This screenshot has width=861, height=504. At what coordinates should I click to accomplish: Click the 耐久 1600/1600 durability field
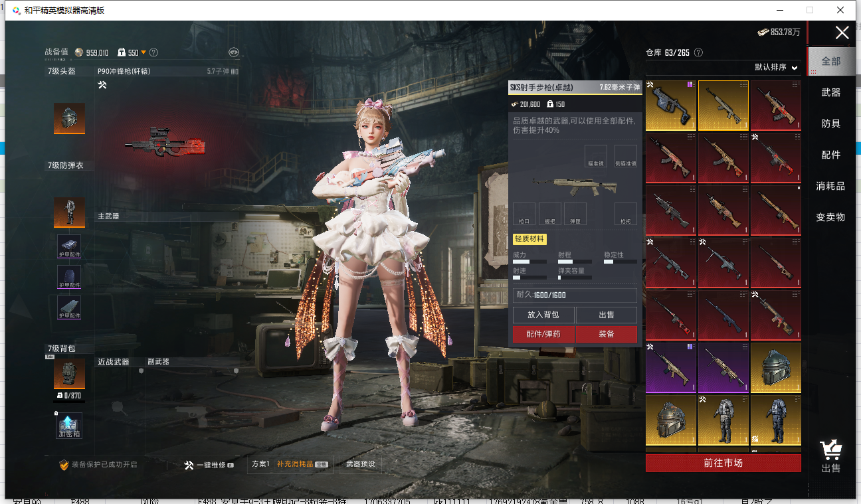(575, 295)
